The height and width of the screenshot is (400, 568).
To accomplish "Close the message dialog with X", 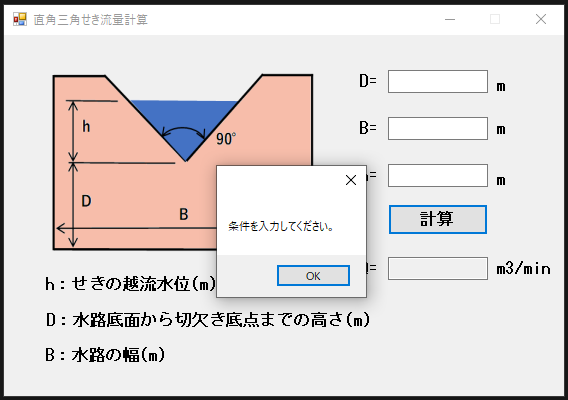I will click(351, 180).
